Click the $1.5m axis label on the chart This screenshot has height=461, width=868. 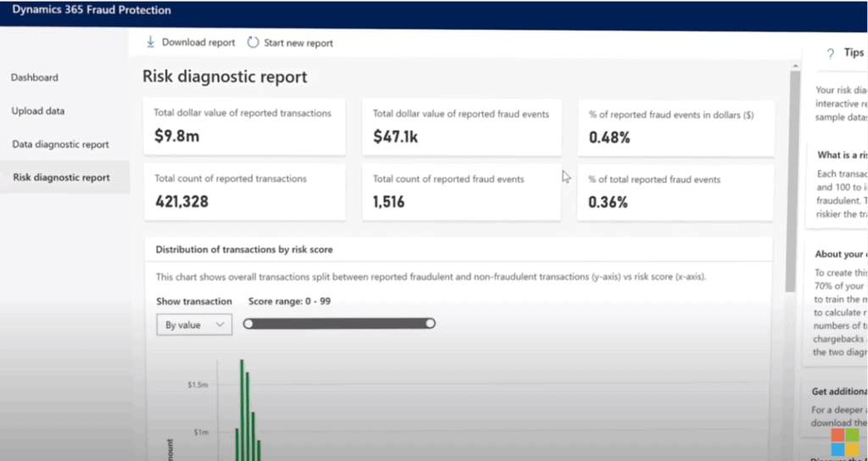[x=198, y=385]
